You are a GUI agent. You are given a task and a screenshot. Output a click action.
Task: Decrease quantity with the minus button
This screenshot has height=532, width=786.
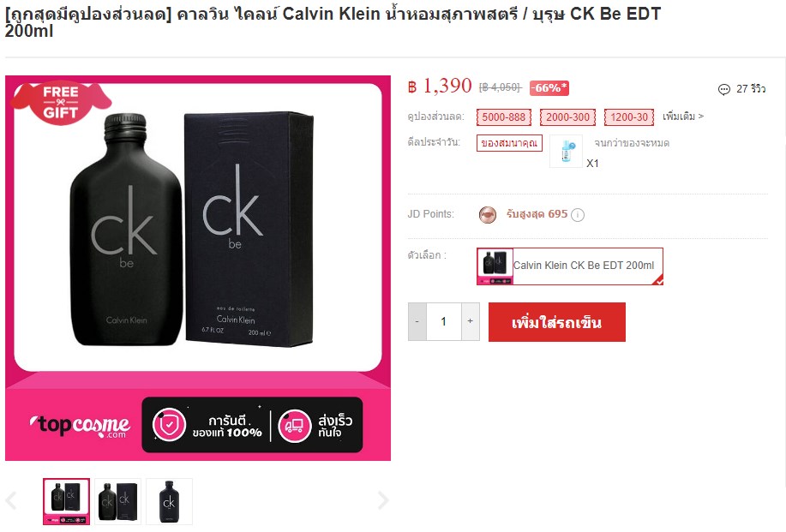[x=417, y=321]
